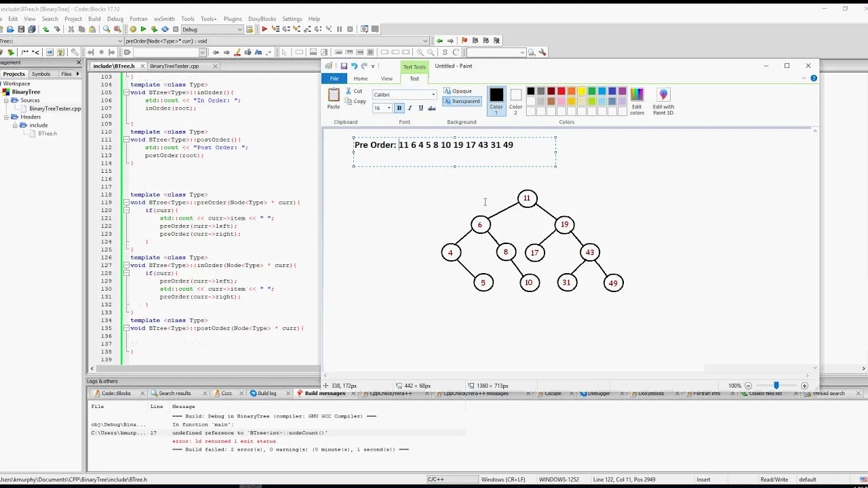This screenshot has height=488, width=868.
Task: Switch to Paint's View ribbon tab
Action: click(387, 79)
